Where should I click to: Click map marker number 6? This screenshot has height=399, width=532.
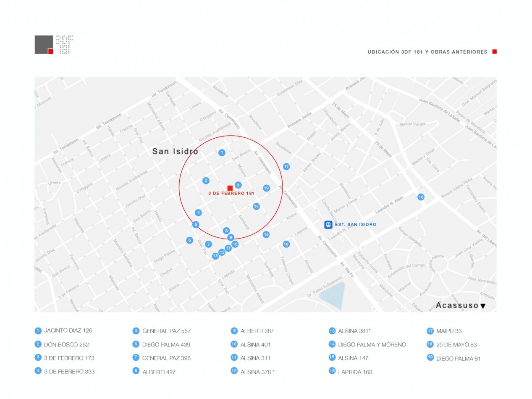[x=190, y=240]
